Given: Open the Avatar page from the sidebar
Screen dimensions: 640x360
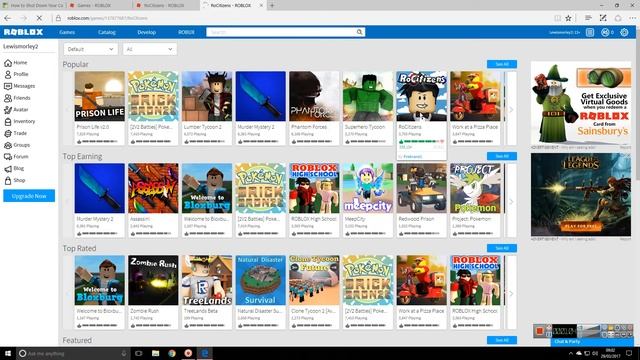Looking at the screenshot, I should coord(16,110).
